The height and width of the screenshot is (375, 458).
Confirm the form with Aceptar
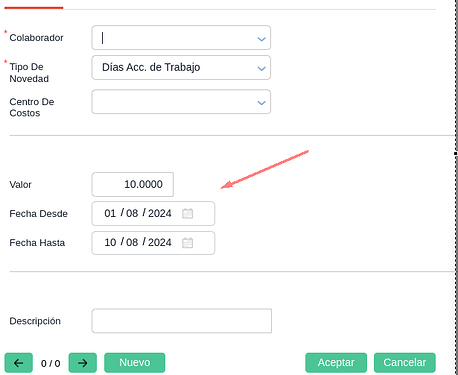[x=336, y=363]
